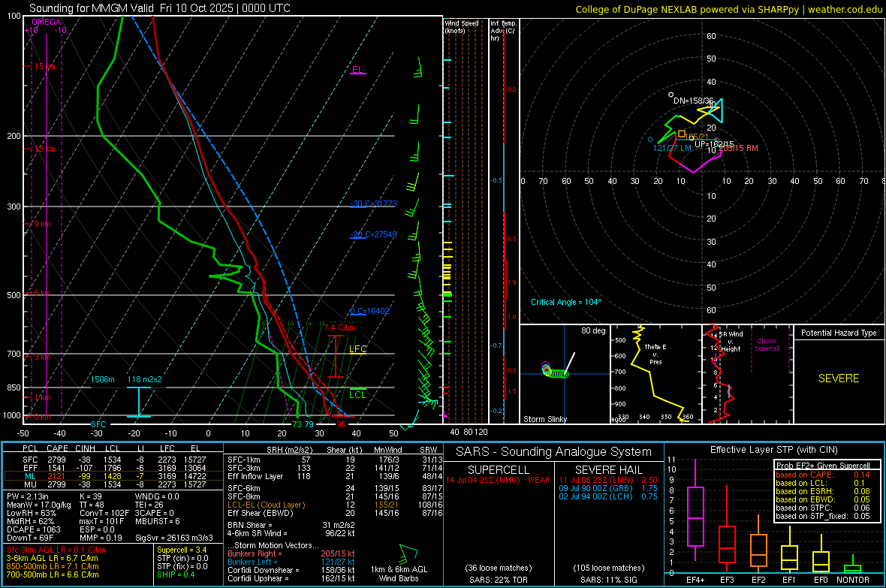The image size is (886, 588).
Task: Click the green 1km & 6km wind barb glyph
Action: click(408, 553)
